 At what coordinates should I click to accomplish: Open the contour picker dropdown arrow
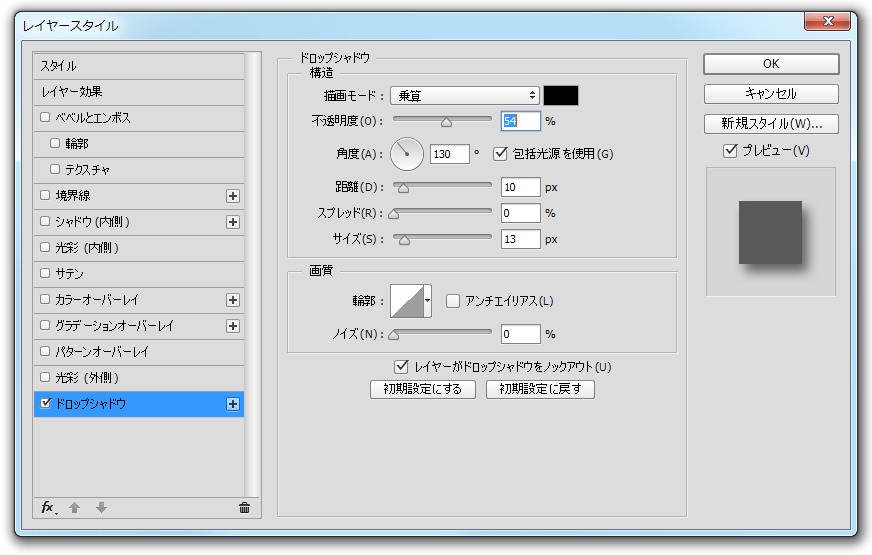pyautogui.click(x=427, y=301)
